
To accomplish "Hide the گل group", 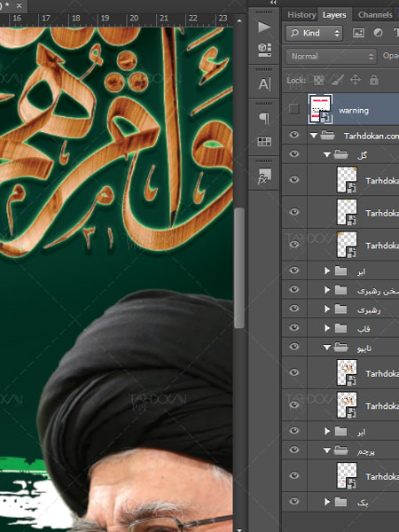I will [x=293, y=154].
